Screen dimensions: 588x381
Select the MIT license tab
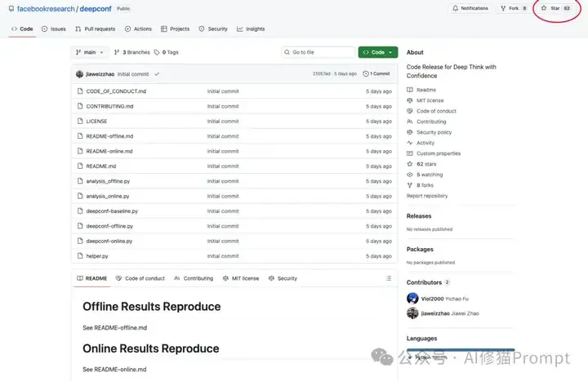(x=241, y=278)
